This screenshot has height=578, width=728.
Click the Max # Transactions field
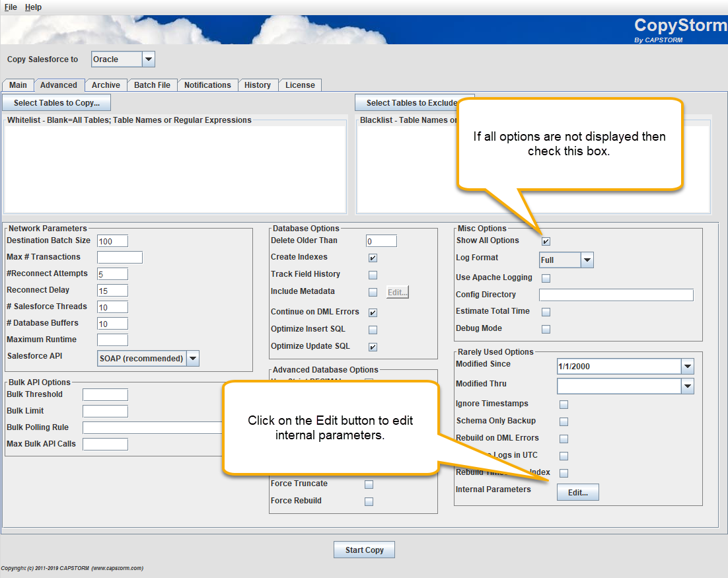[120, 257]
